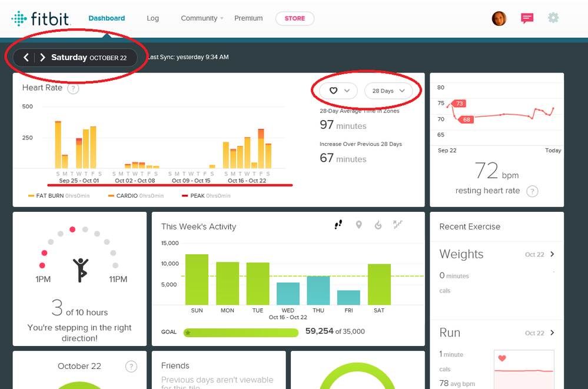Switch to the Dashboard tab

click(x=107, y=18)
